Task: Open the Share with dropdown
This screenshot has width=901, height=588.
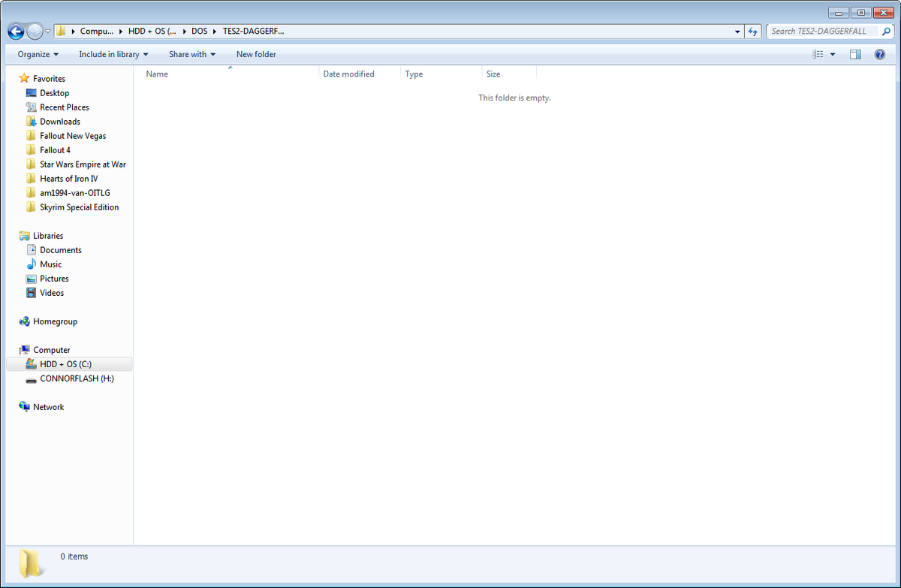Action: [191, 54]
